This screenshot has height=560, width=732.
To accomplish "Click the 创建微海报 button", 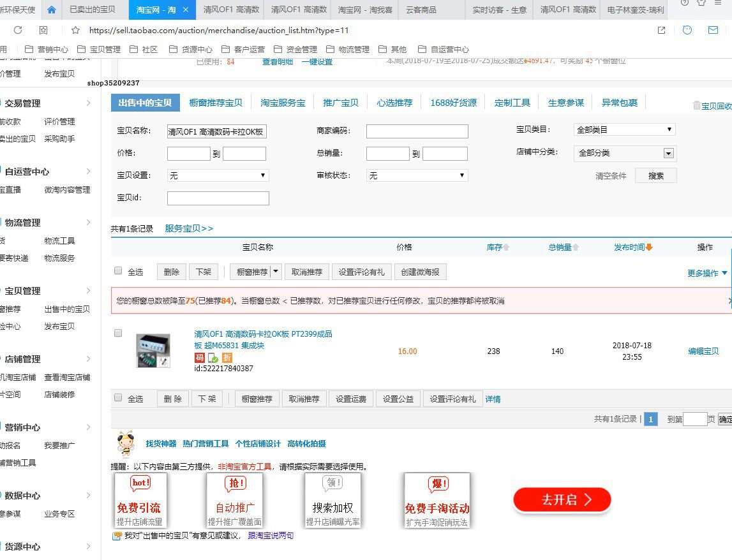I will [x=420, y=272].
